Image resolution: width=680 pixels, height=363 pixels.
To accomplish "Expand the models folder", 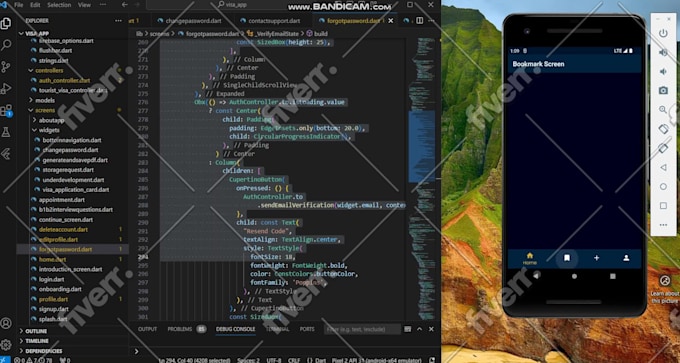I will [45, 100].
